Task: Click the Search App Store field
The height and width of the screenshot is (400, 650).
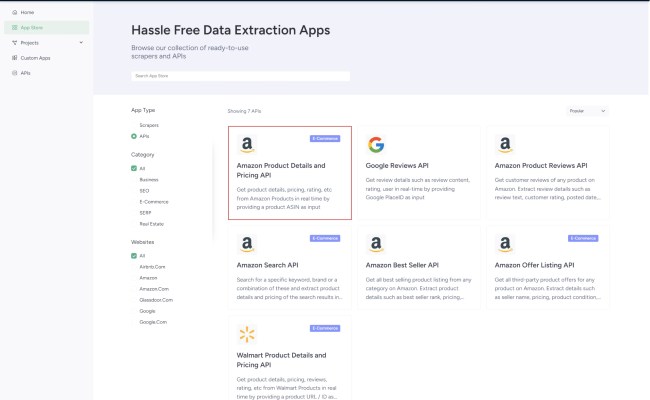Action: (240, 76)
